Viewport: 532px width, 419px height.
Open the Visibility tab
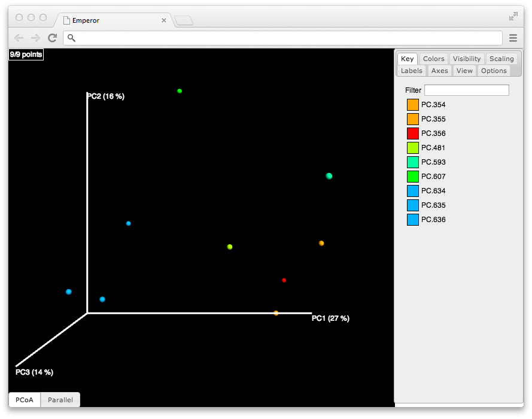467,59
